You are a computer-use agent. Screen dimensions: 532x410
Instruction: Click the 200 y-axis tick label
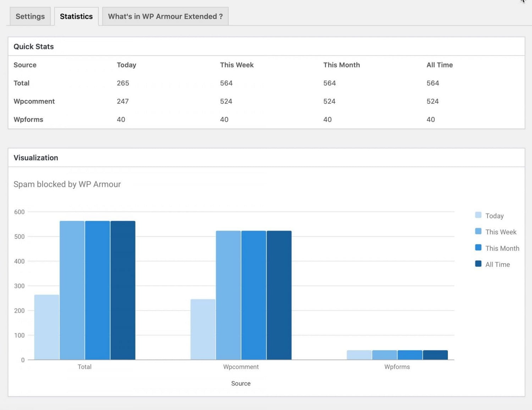click(x=19, y=310)
